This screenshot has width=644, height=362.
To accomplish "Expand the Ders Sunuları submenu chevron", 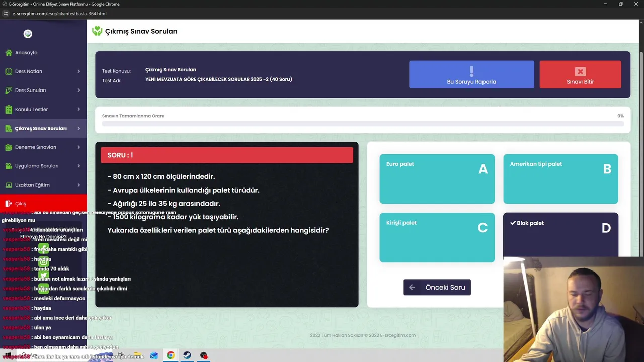I will pos(78,90).
